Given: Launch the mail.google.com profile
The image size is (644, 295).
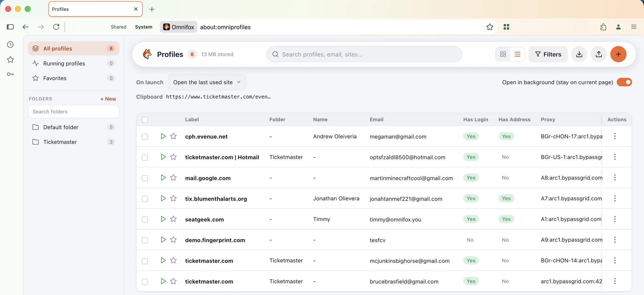Looking at the screenshot, I should pos(163,178).
